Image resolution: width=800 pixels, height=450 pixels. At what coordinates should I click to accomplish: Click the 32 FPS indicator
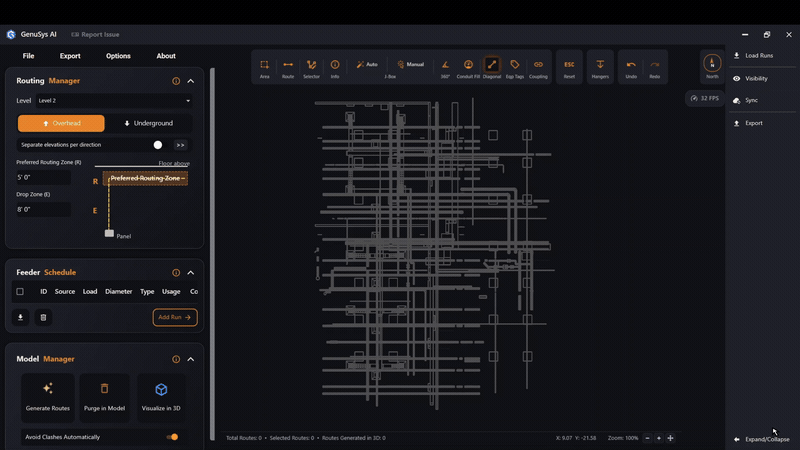pyautogui.click(x=705, y=98)
